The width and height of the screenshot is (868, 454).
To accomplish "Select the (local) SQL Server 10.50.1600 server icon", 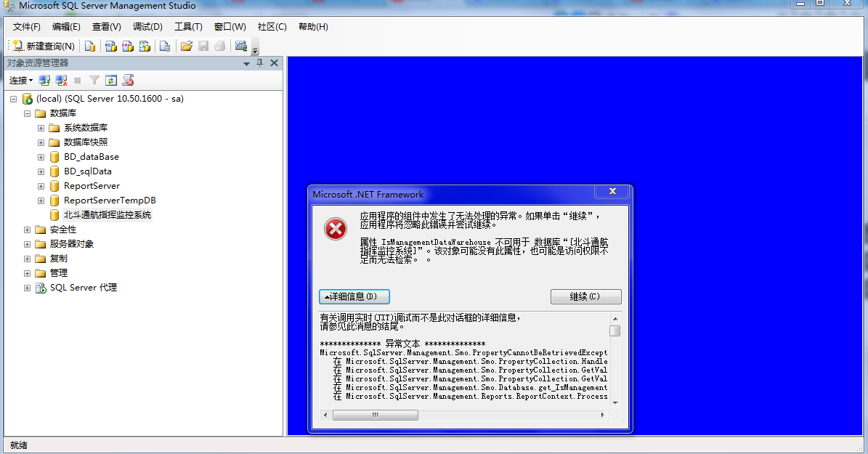I will pyautogui.click(x=27, y=99).
